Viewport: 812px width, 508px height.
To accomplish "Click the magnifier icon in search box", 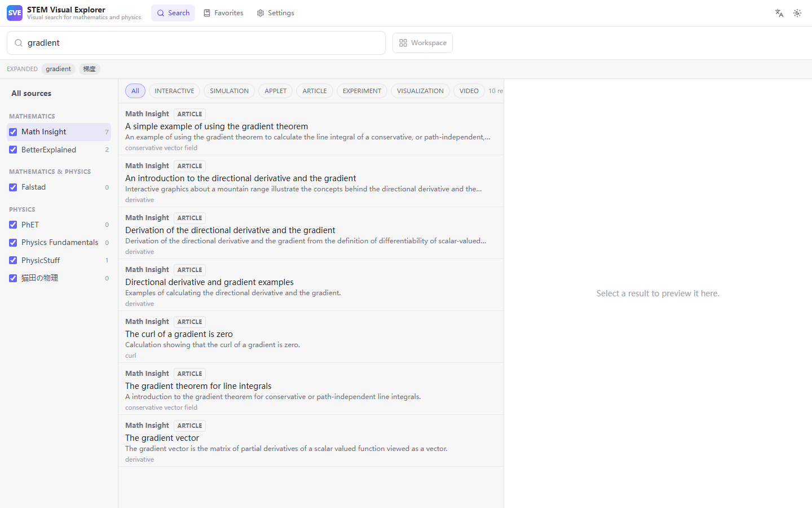I will 19,43.
